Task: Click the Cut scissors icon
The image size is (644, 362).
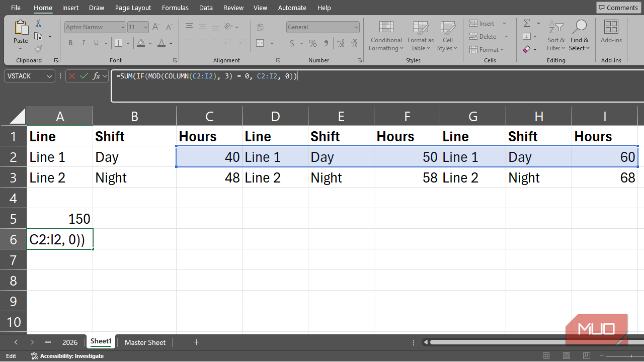Action: pos(38,24)
